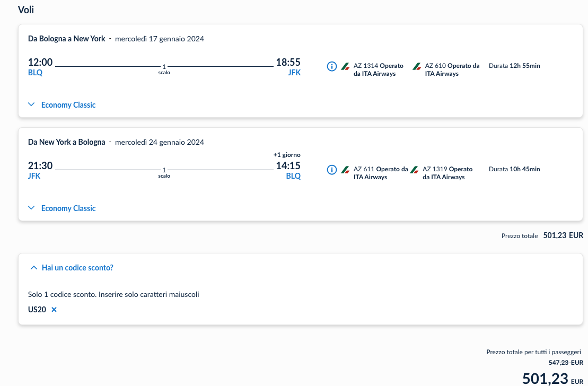Expand outbound Economy Classic details
Viewport: 588px width, 386px height.
coord(68,105)
